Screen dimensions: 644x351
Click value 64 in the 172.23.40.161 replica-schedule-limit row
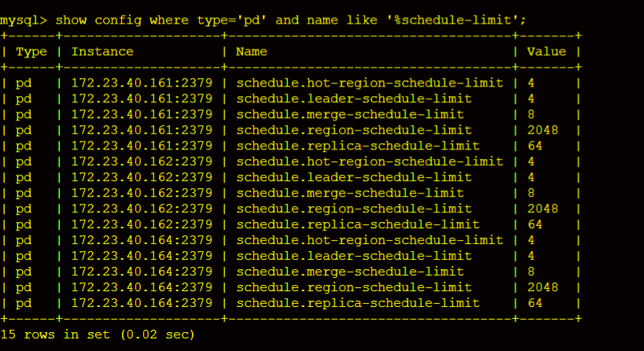[x=535, y=146]
